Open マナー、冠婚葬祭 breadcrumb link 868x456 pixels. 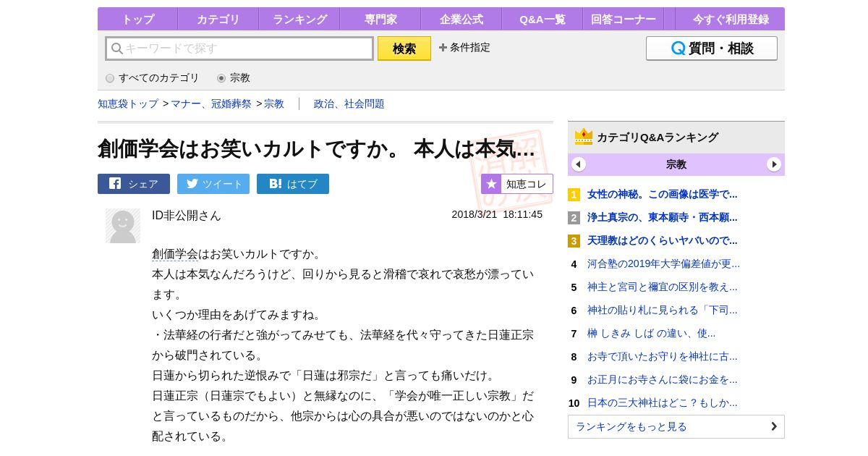point(211,104)
